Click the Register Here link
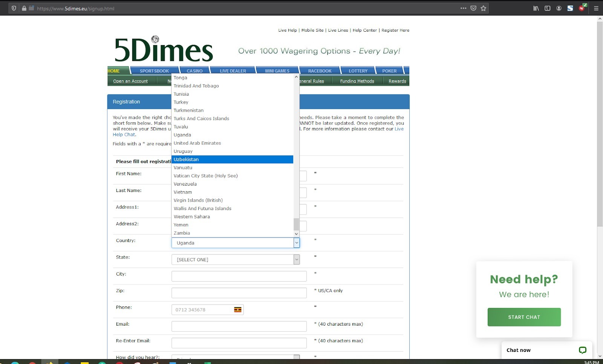The width and height of the screenshot is (603, 364). tap(395, 30)
